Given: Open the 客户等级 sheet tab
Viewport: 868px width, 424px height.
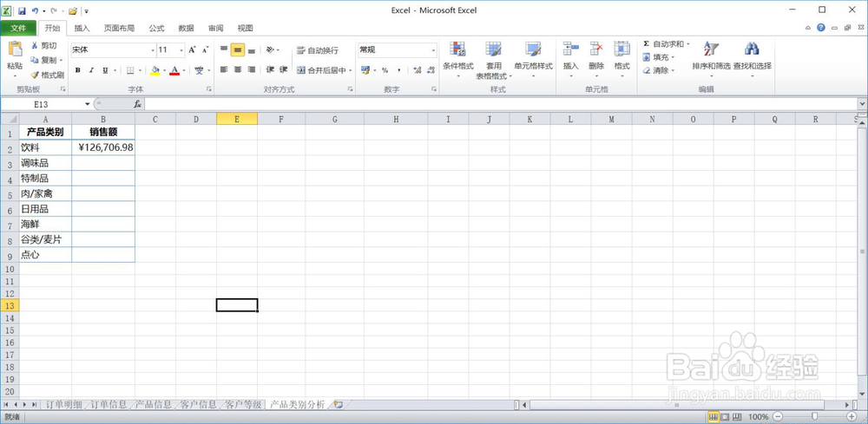Looking at the screenshot, I should click(242, 404).
